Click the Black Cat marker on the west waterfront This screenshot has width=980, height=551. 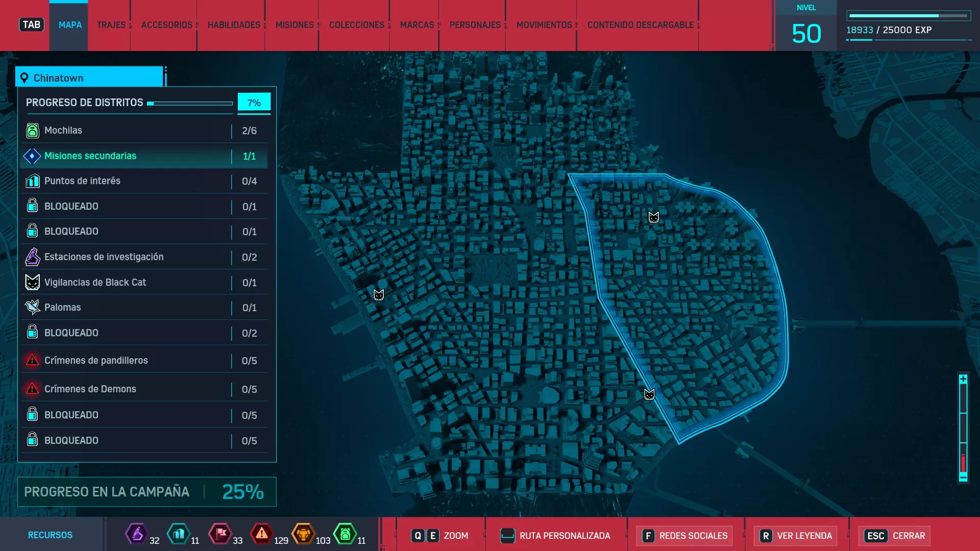coord(378,294)
